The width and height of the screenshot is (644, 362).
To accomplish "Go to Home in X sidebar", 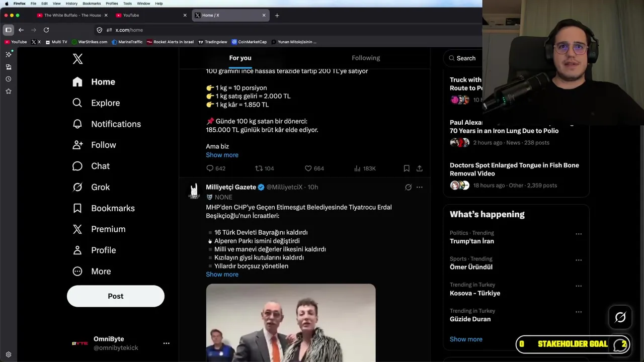I will point(94,82).
